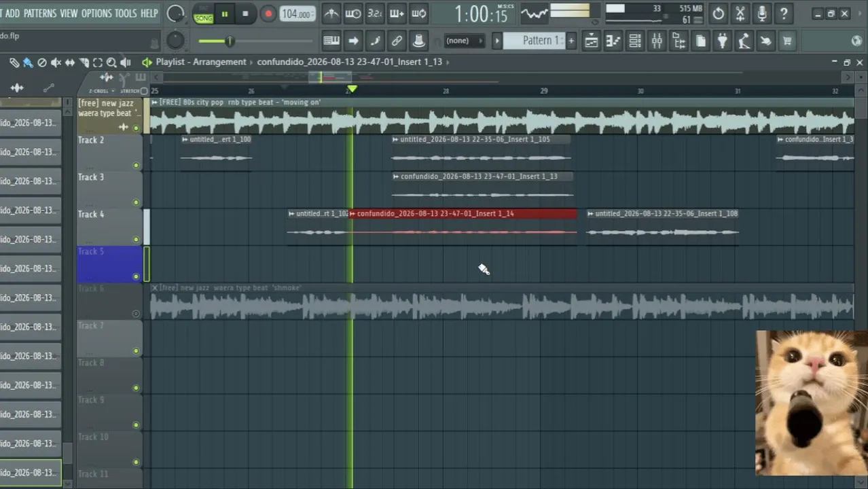
Task: Select the Delete tool in playlist toolbar
Action: point(42,62)
